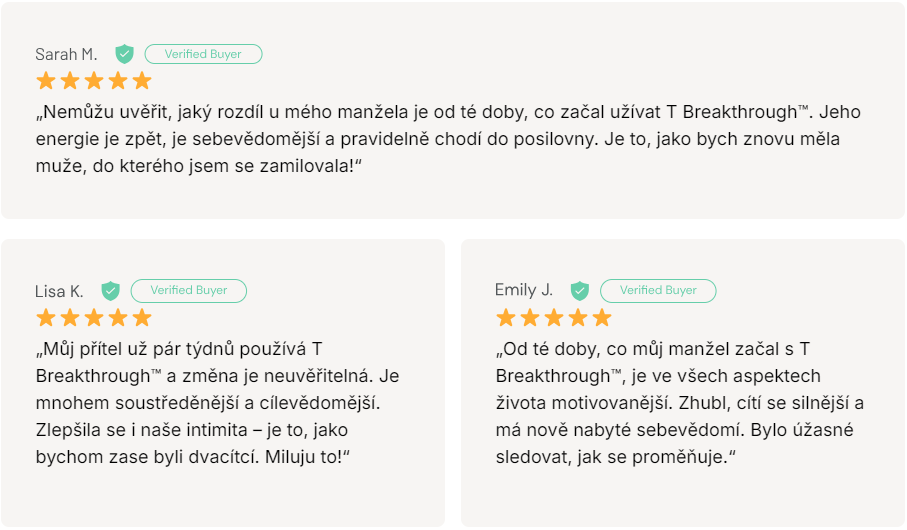Screen dimensions: 907x530
Task: Click the first star in Sarah M.'s rating
Action: click(x=46, y=81)
